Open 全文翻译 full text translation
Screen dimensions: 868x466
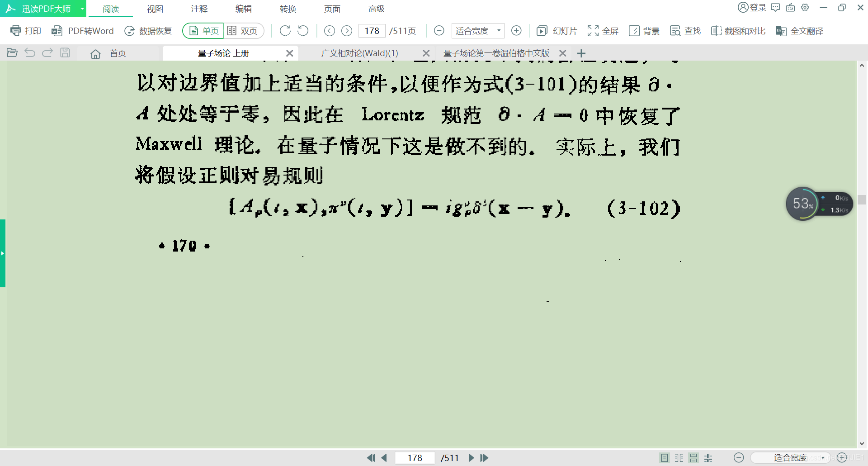click(x=799, y=31)
